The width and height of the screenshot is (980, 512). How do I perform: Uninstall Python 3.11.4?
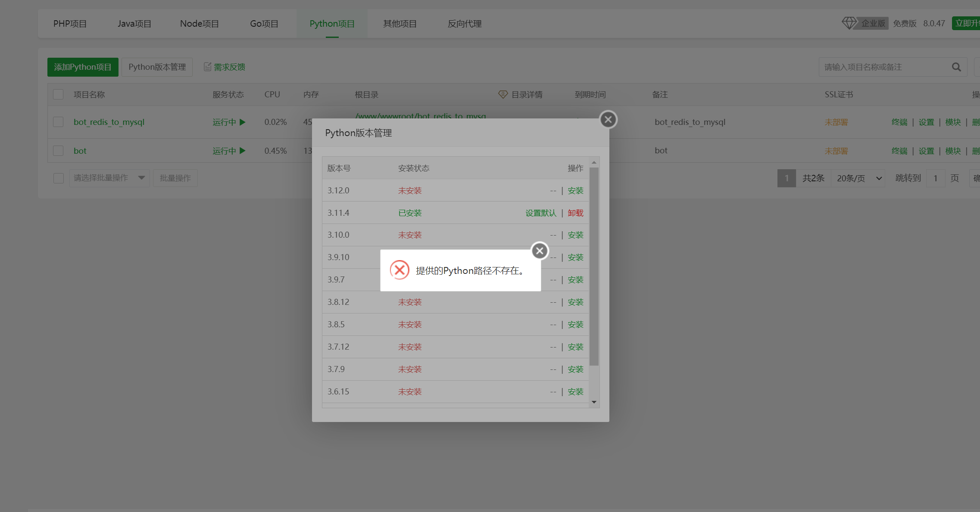click(x=575, y=213)
